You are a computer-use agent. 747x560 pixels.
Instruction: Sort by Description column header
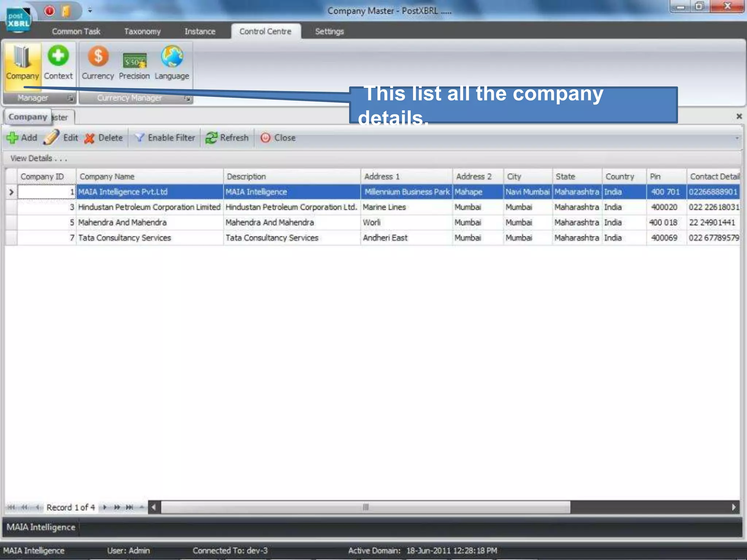tap(292, 176)
